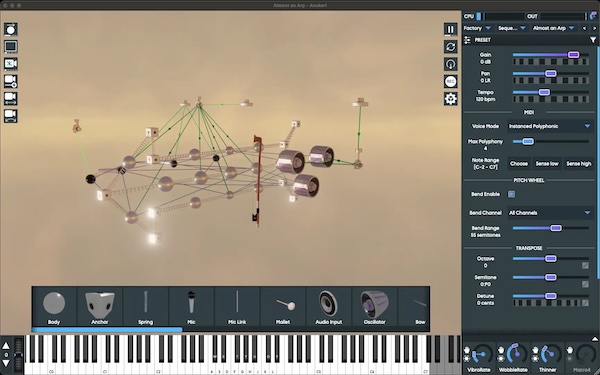Click the camera icon with horizontal arrows
The width and height of the screenshot is (600, 375).
tap(11, 98)
